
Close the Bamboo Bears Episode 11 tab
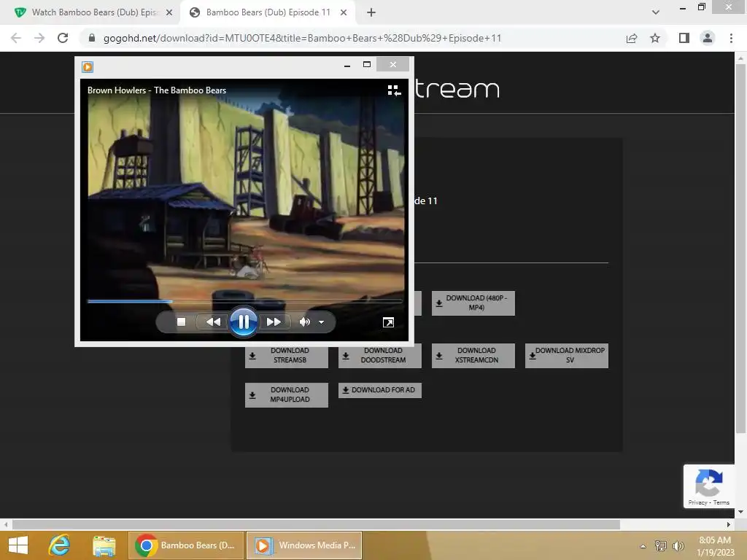pos(344,13)
